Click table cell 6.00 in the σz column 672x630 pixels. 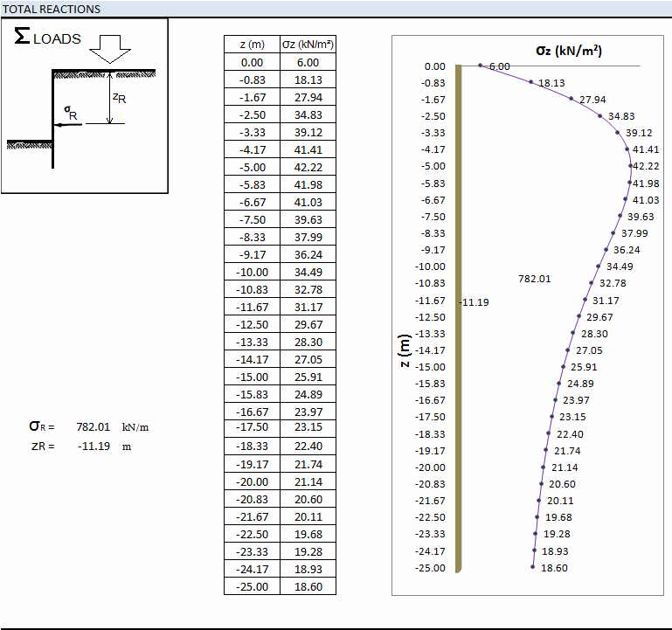point(308,62)
